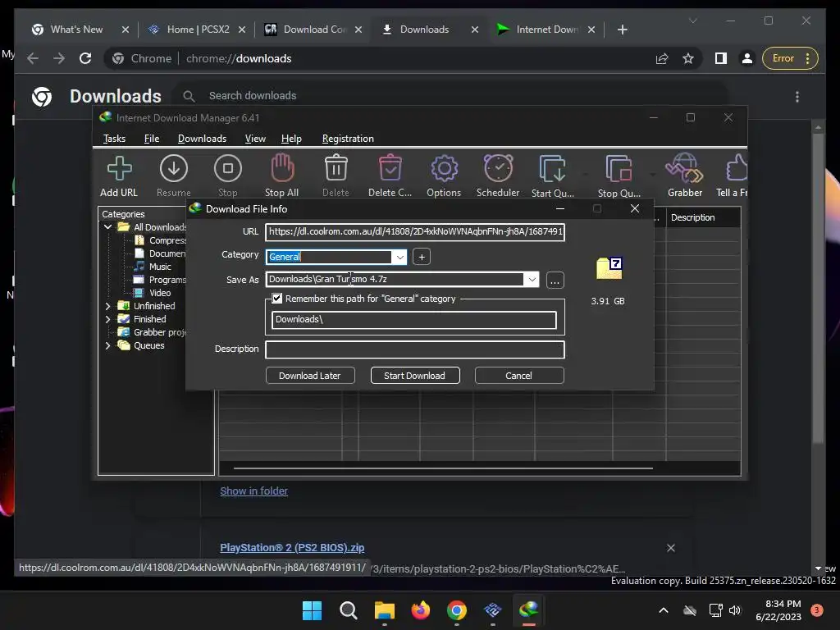Open taskbar Search
Screen dimensions: 840x630
pos(348,610)
